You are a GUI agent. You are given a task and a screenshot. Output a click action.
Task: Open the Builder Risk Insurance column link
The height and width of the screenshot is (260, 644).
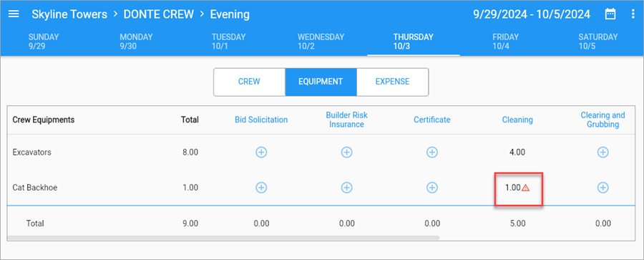pyautogui.click(x=346, y=120)
